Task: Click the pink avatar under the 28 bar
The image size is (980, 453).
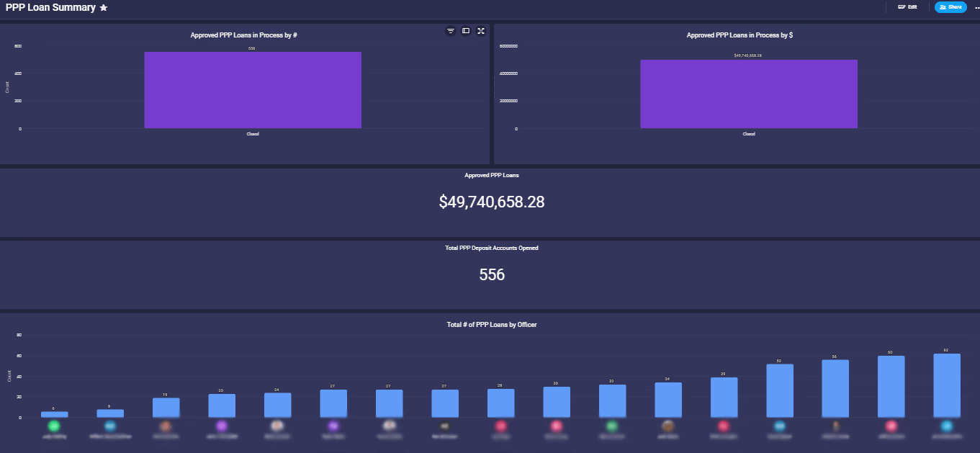Action: [500, 426]
